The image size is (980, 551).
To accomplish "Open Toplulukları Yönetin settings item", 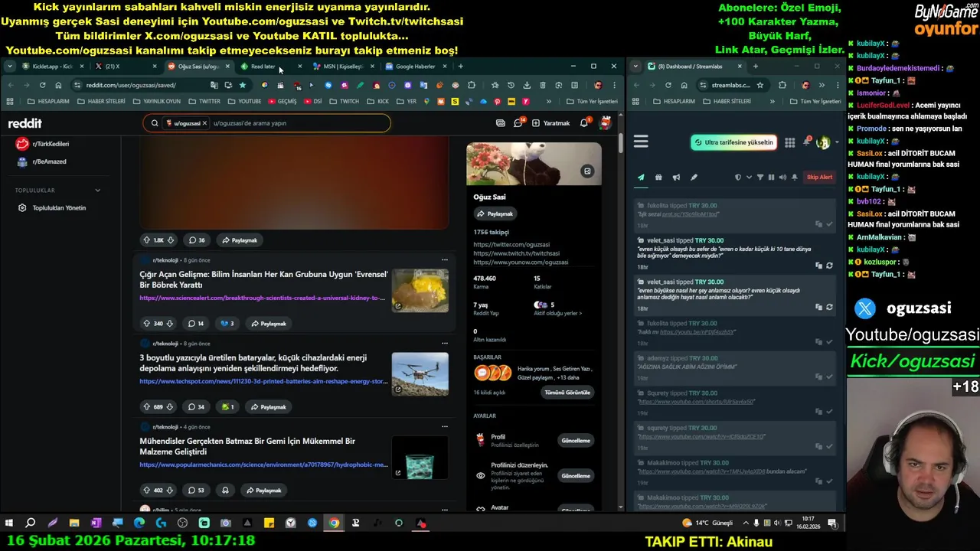I will [54, 207].
